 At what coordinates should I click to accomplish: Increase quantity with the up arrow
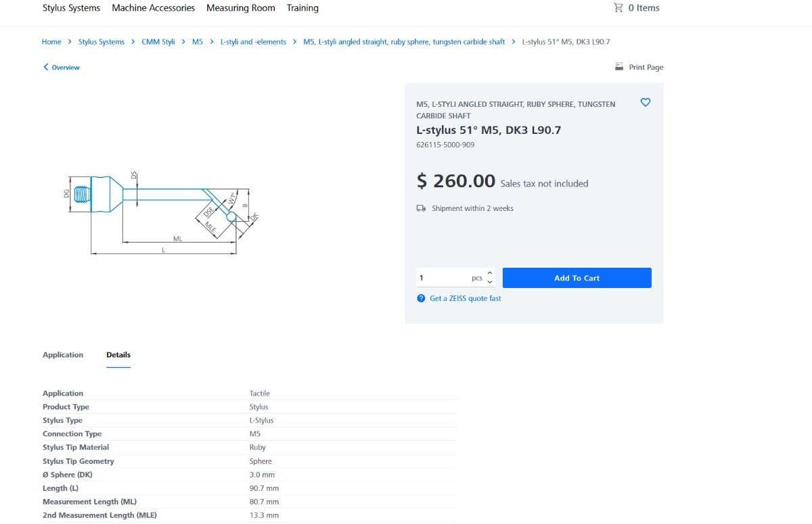[490, 273]
